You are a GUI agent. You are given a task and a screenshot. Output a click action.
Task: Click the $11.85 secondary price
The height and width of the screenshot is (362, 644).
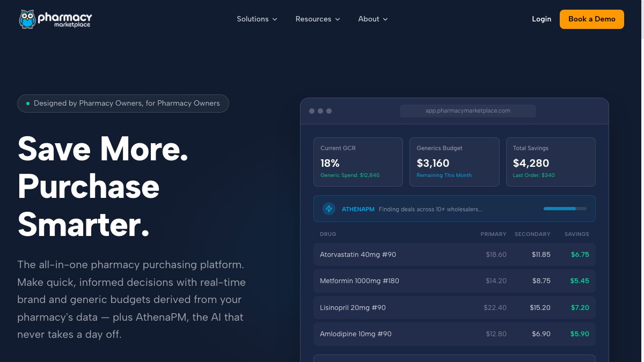(x=541, y=255)
